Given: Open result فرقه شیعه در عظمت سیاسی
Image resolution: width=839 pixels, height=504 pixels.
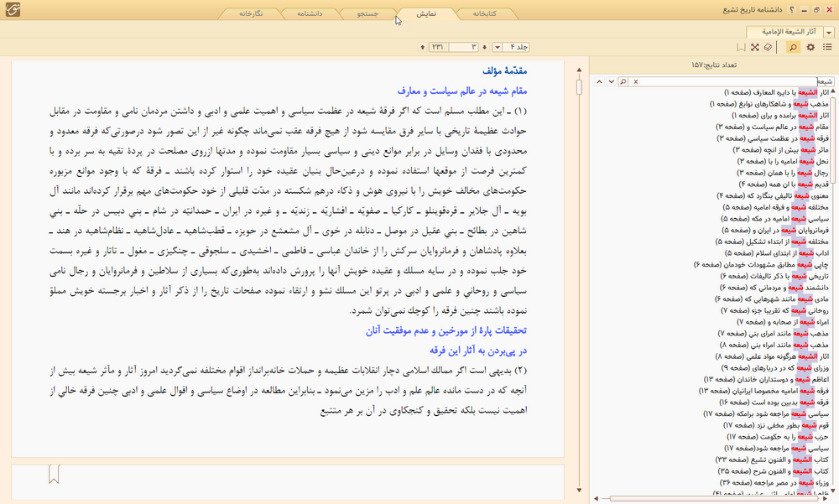Looking at the screenshot, I should tap(773, 138).
